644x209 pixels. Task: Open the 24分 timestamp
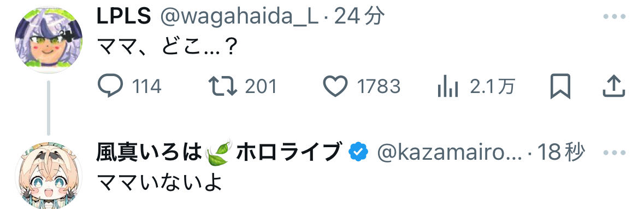pos(359,17)
